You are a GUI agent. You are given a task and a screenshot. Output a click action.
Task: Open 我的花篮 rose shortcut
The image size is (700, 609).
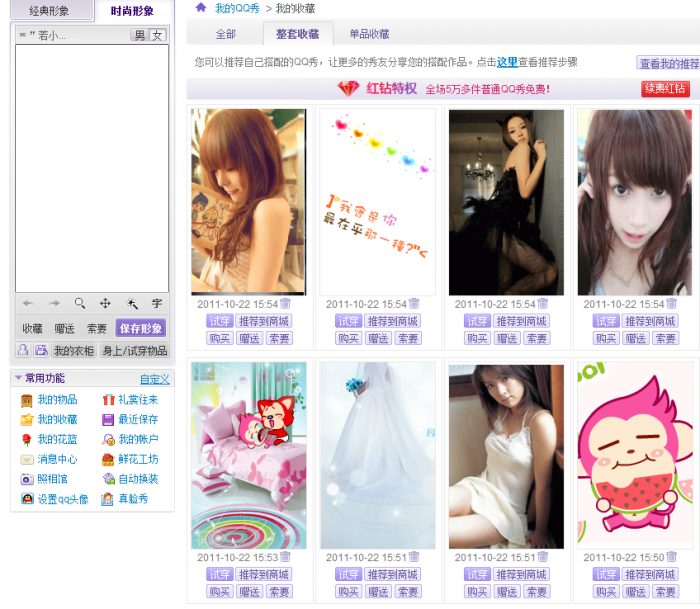tap(49, 440)
